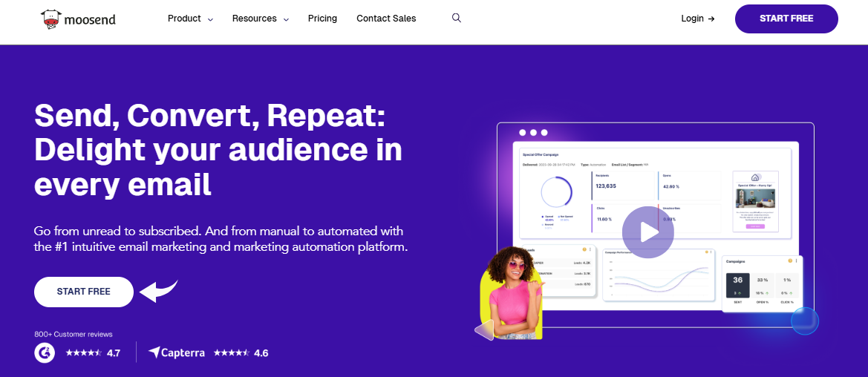Click the Capterra 4.6 star rating
The image size is (868, 377).
tap(241, 353)
